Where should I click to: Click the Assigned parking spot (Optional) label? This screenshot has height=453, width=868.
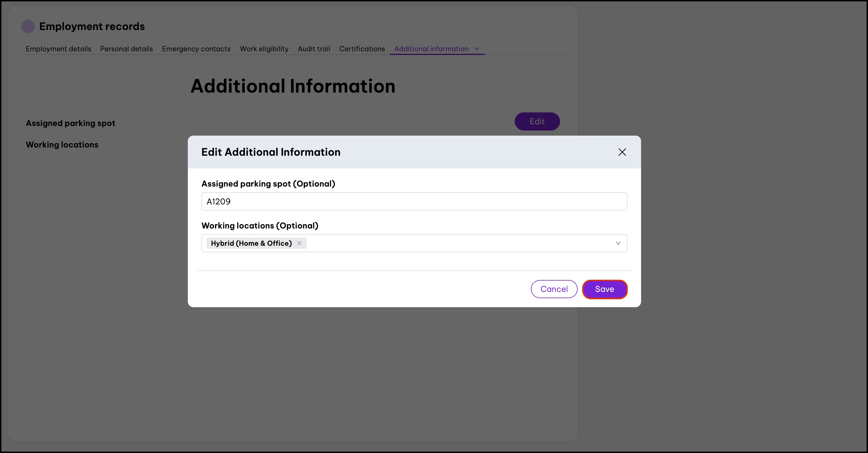pos(268,184)
